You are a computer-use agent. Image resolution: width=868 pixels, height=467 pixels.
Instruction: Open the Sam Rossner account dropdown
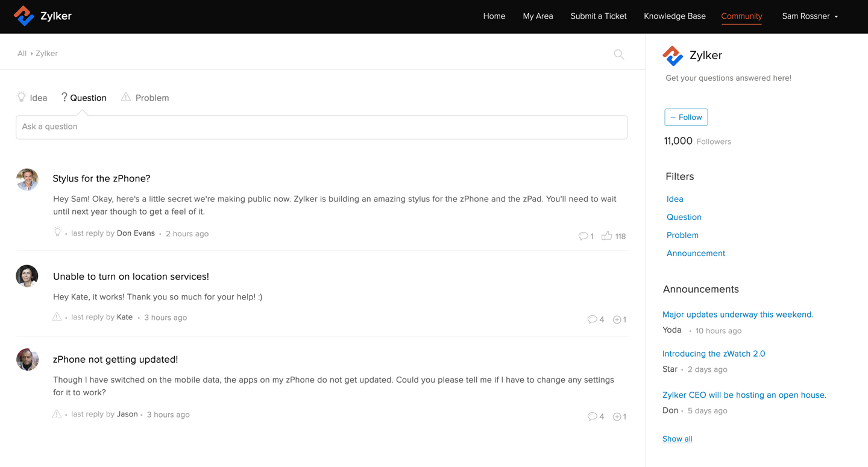[810, 16]
